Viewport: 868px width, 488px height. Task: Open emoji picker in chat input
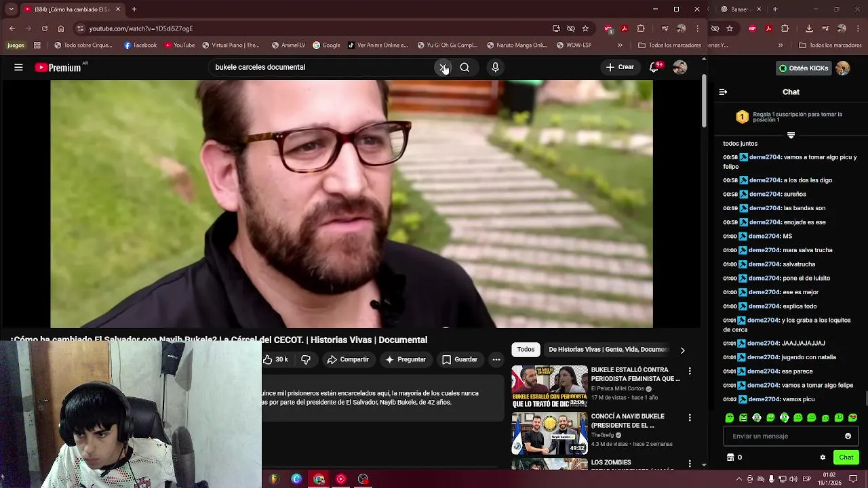848,436
